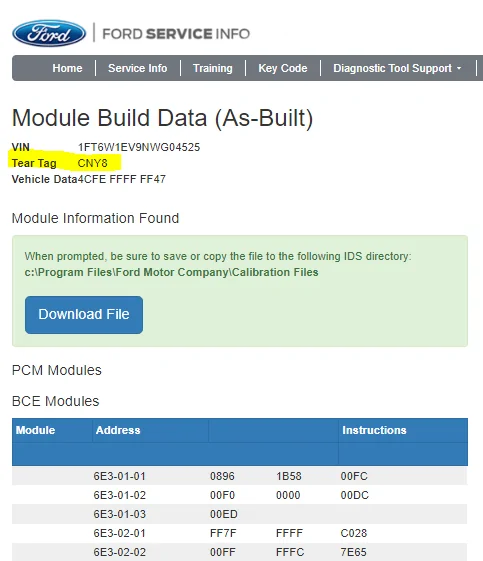
Task: Click the value 7E65 in row 6E3-02-02
Action: pyautogui.click(x=353, y=552)
